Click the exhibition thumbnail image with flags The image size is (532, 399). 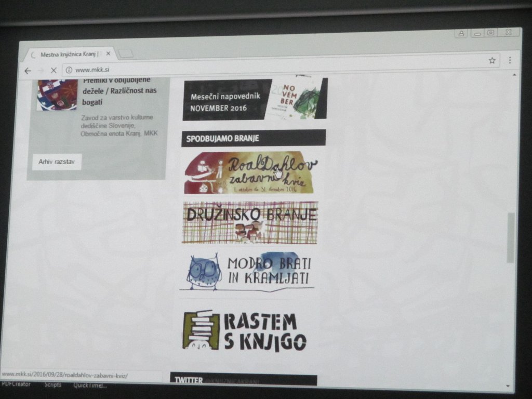(57, 95)
